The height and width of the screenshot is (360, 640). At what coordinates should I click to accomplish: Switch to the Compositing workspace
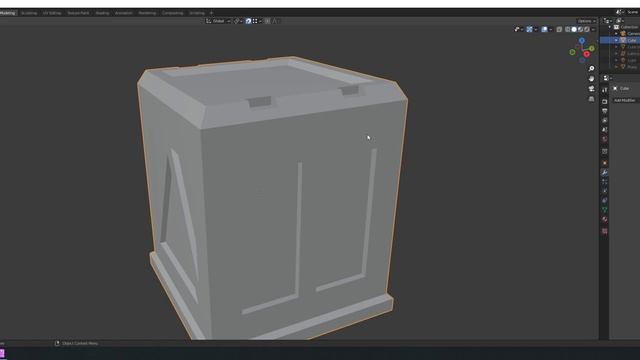[172, 13]
